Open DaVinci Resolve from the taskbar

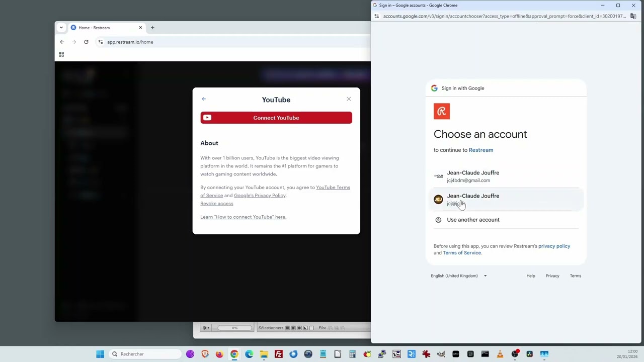pos(529,354)
